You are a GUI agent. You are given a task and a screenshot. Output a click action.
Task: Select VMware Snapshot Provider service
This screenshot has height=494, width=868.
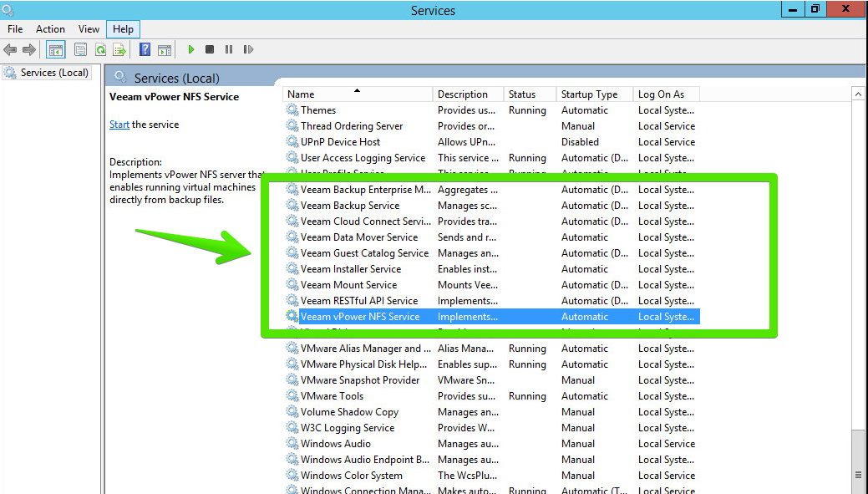point(491,380)
